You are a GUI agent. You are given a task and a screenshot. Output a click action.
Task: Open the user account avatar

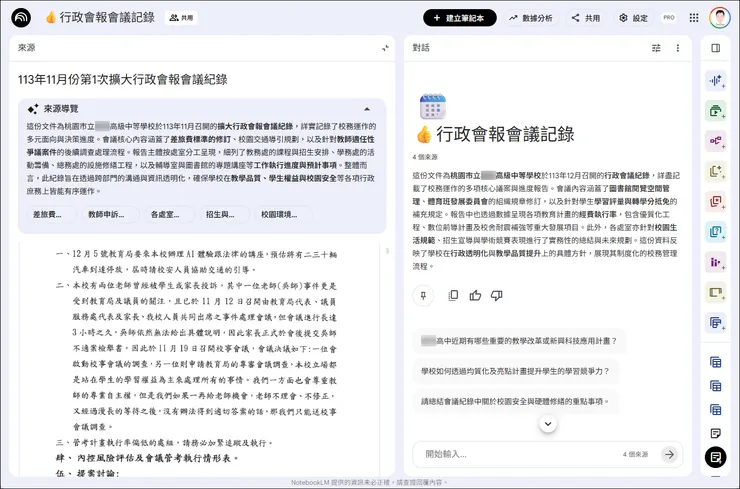[x=719, y=18]
